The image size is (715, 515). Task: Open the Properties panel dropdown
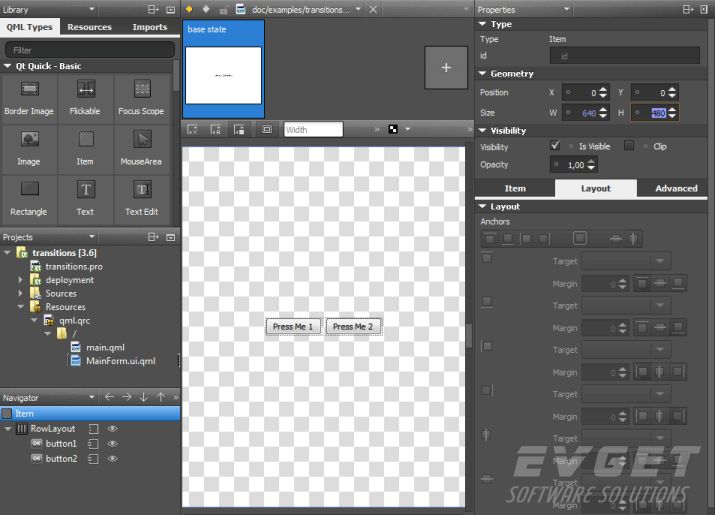tap(567, 9)
